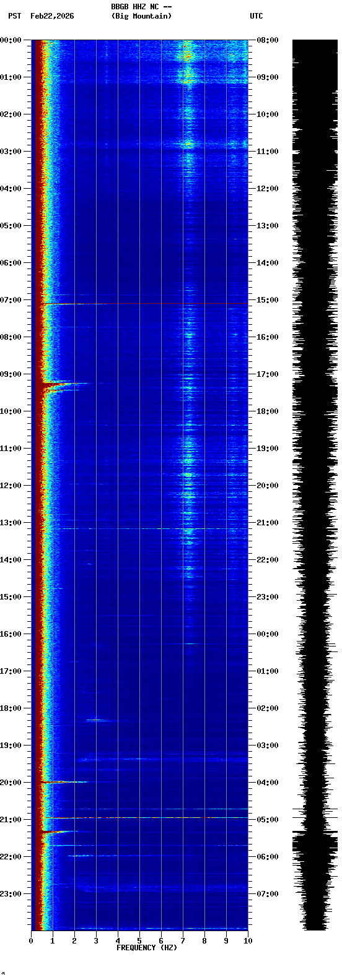342x980 pixels.
Task: Select the '00:00' UTC axis label
Action: pos(267,634)
